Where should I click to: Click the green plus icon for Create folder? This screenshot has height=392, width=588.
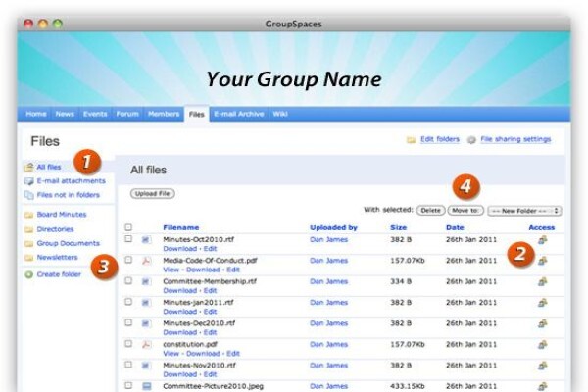[x=28, y=274]
